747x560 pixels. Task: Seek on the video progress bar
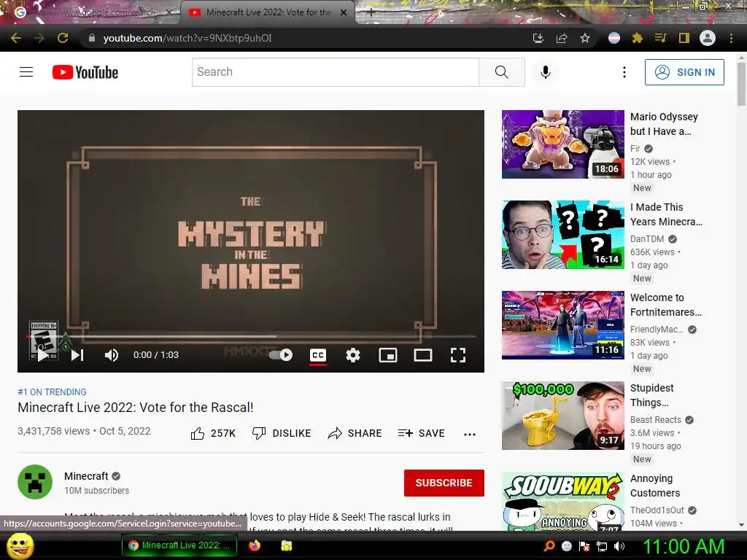(251, 336)
